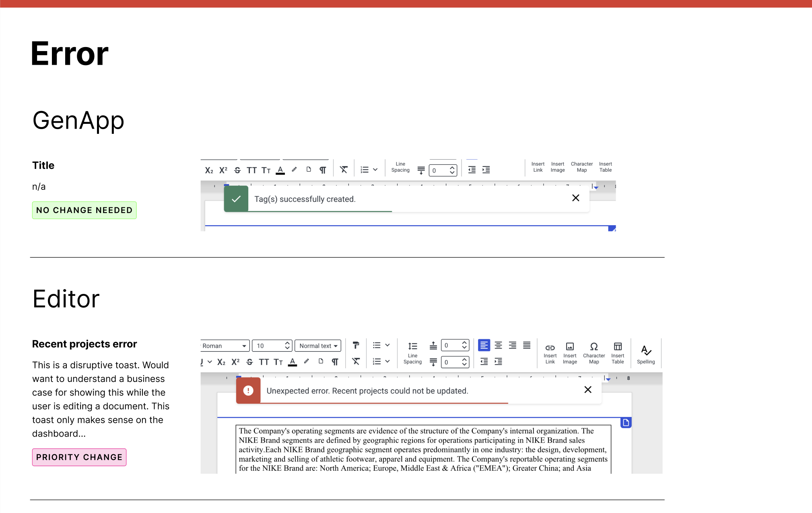Click blue page icon at document corner
This screenshot has width=812, height=513.
[x=625, y=423]
